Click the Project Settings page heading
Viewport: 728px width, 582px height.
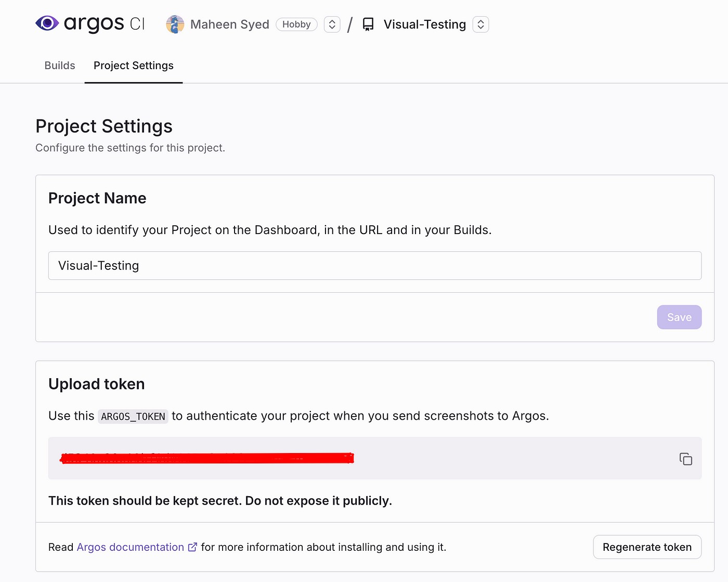point(104,126)
